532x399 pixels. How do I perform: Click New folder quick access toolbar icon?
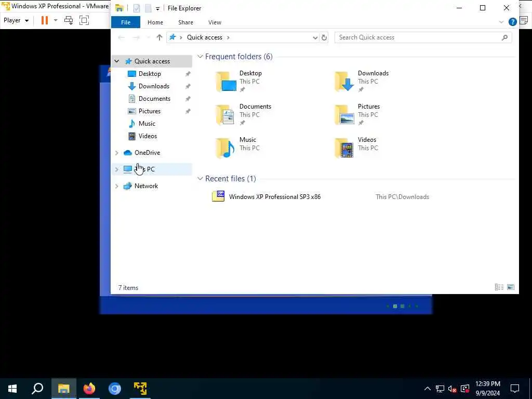148,8
